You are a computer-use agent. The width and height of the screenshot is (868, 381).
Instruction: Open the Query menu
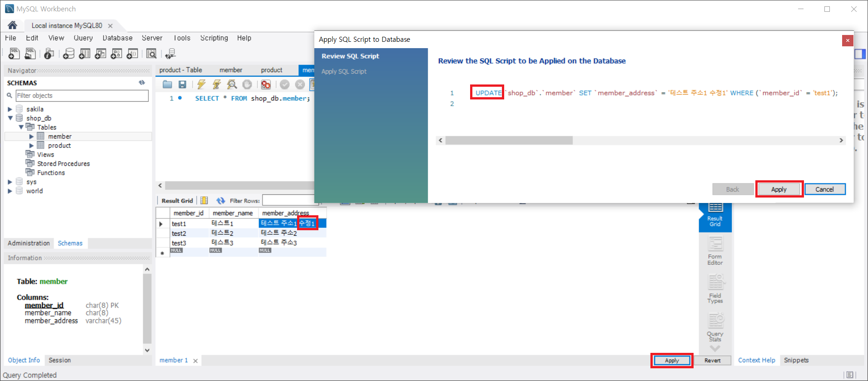pos(83,38)
